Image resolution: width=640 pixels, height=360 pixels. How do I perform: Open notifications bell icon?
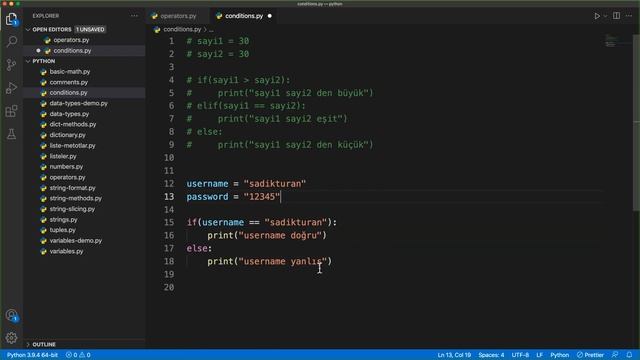click(x=629, y=355)
